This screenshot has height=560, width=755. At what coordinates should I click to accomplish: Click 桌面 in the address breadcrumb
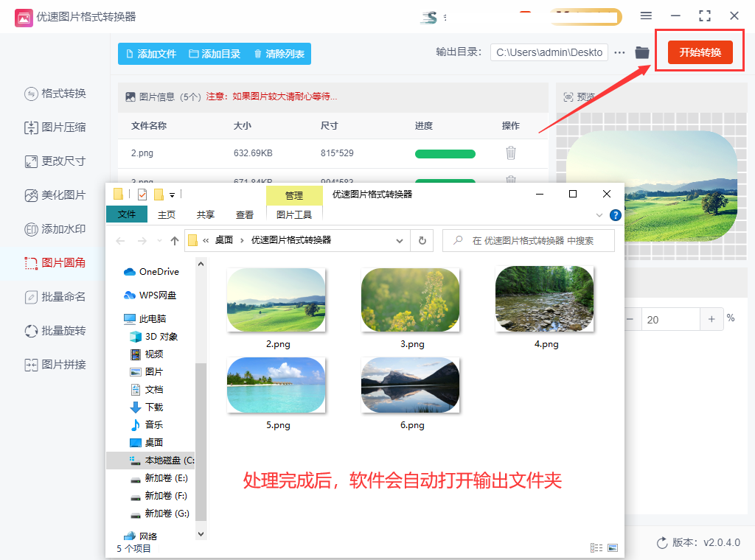click(224, 240)
